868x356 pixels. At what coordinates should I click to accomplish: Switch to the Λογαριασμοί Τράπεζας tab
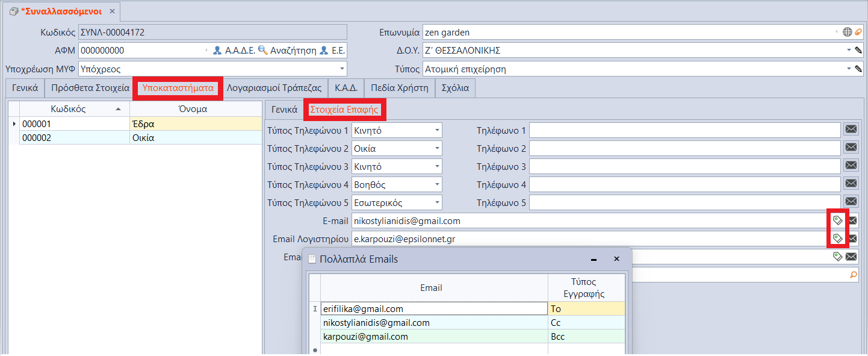(x=277, y=88)
